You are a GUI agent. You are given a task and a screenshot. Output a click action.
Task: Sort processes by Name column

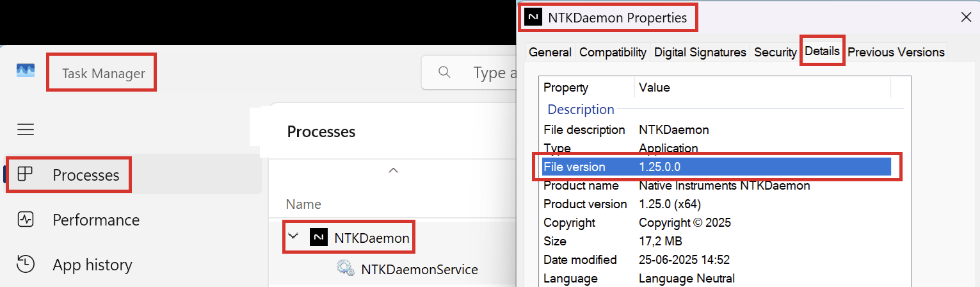(x=303, y=204)
